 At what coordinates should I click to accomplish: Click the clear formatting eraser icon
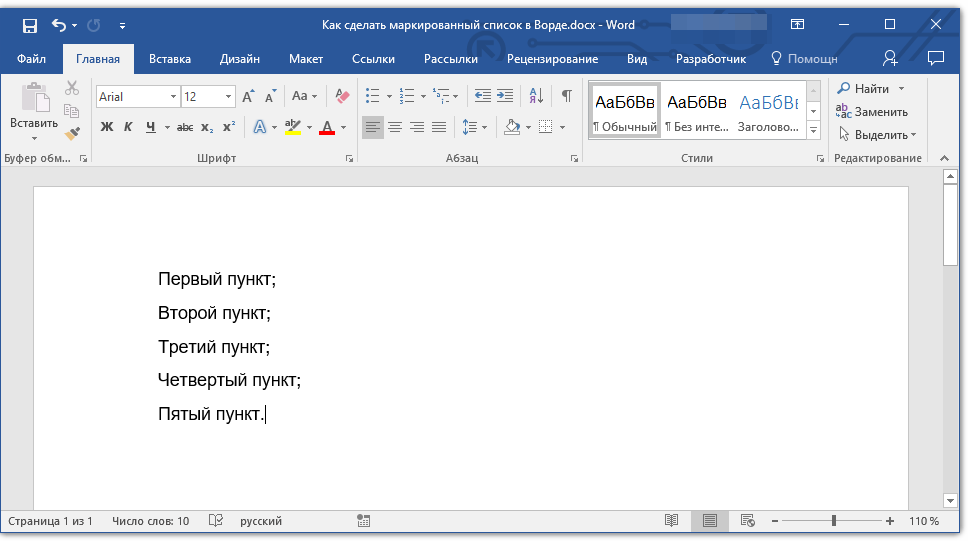[343, 96]
